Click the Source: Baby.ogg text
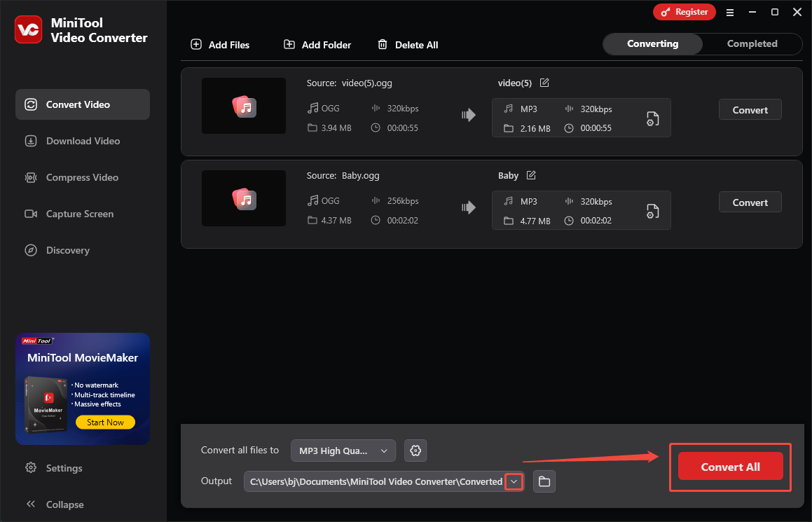 (x=343, y=176)
